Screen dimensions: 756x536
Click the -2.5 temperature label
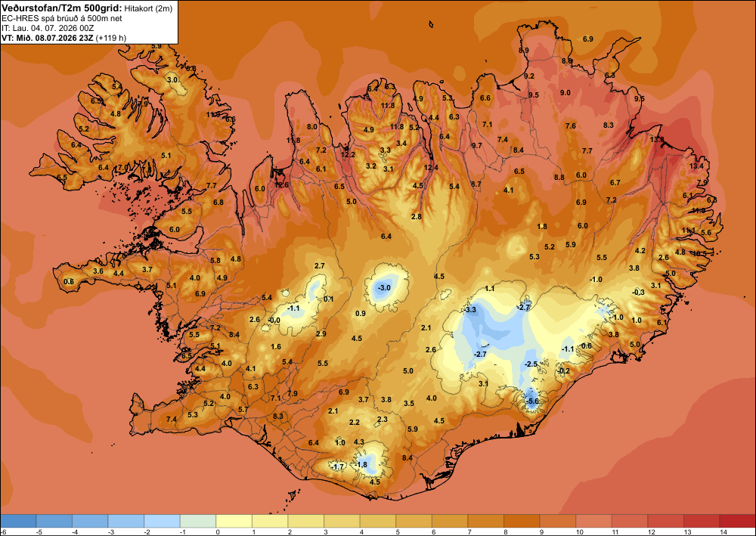pos(531,364)
